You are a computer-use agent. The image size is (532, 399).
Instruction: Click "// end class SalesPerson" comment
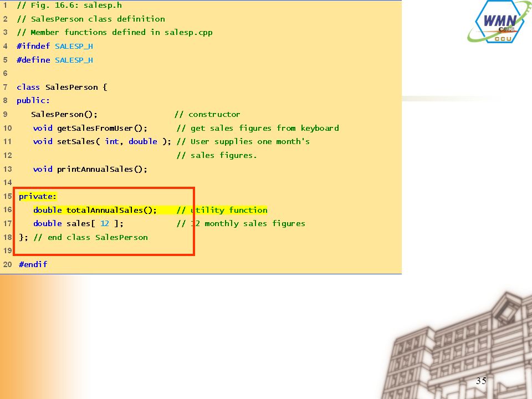pos(90,237)
